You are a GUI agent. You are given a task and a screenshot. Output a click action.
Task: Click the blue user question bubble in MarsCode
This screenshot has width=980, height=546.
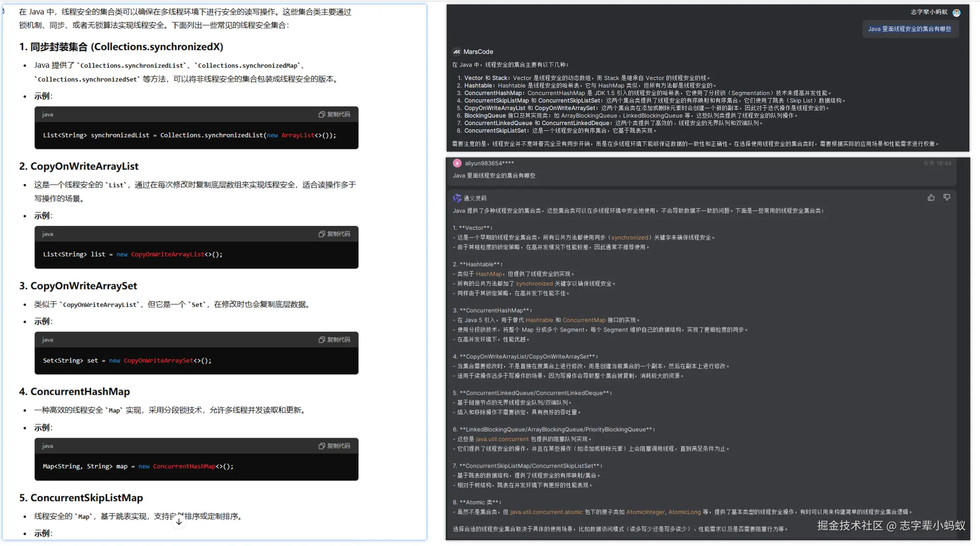click(x=909, y=29)
